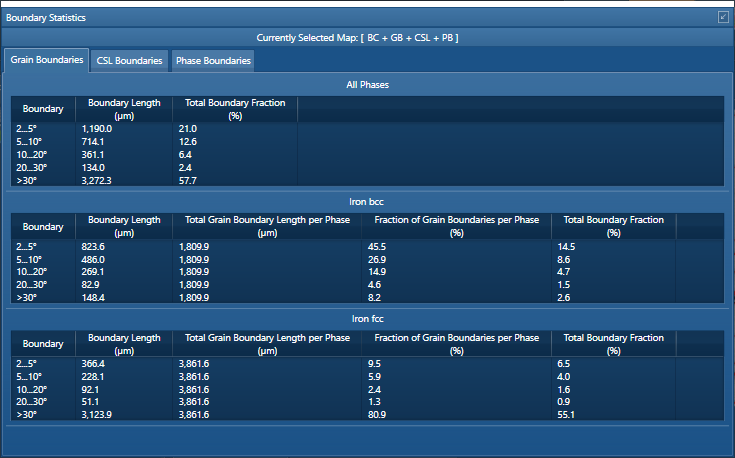Click Total Boundary Fraction header in Iron bcc table

click(613, 226)
